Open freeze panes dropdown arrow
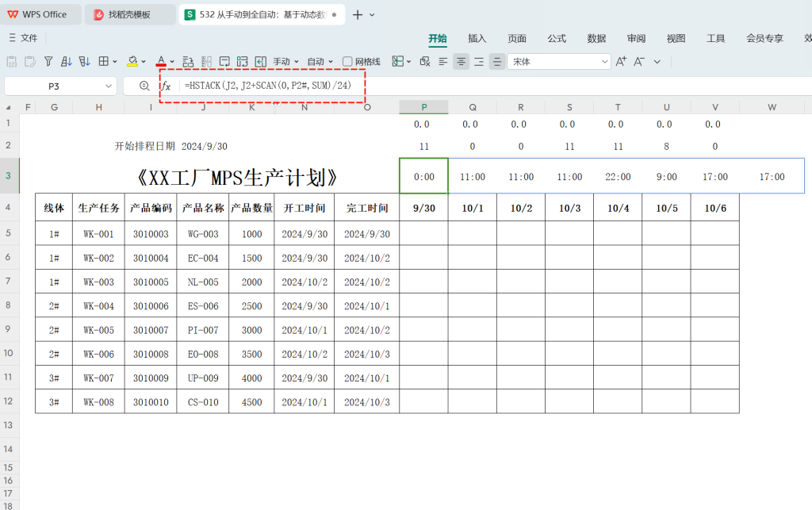 tap(408, 62)
